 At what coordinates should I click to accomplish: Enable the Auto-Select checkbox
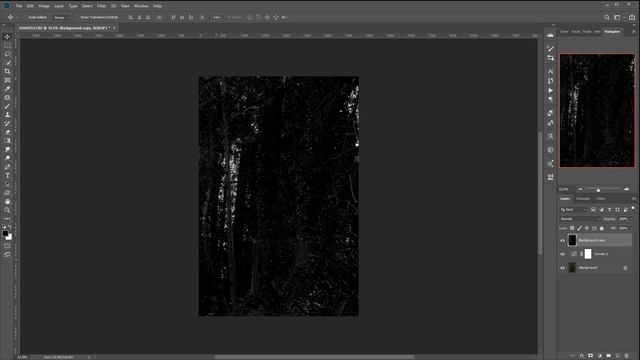25,18
